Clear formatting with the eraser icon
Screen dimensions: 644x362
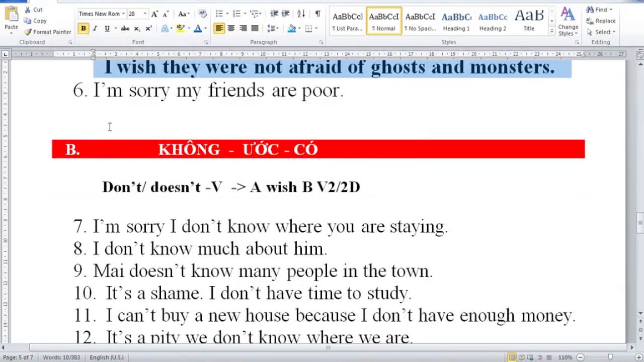tap(202, 14)
